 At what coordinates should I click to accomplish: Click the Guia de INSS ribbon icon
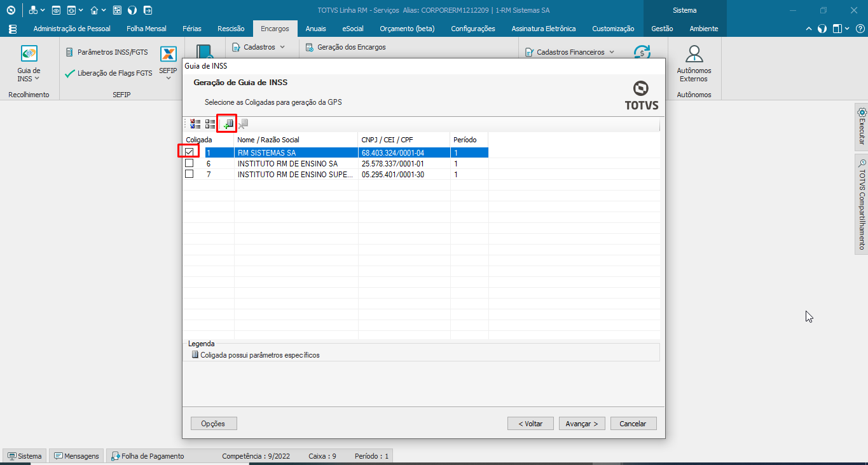29,53
